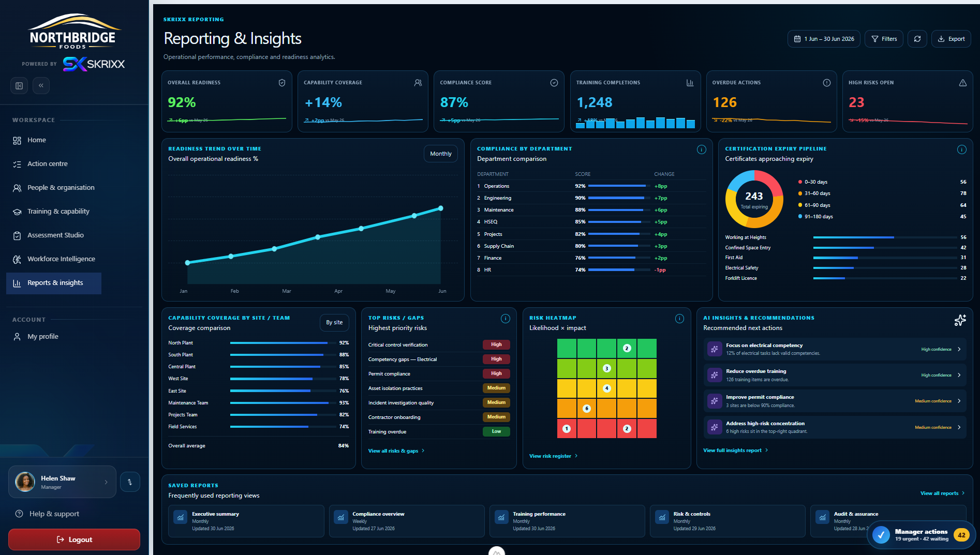Screen dimensions: 980x555
Task: Click the up-down switcher beside Helen Shaw
Action: (x=130, y=482)
